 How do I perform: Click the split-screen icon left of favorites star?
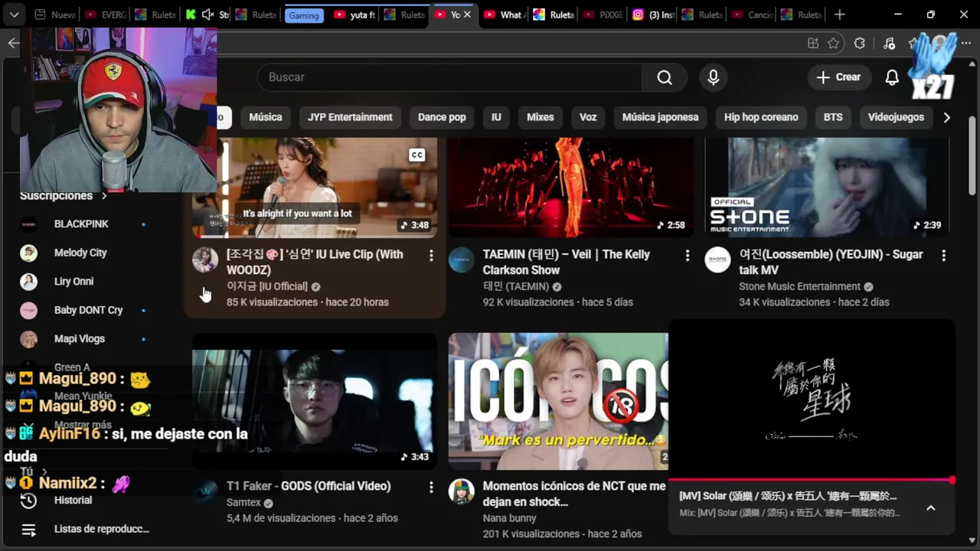click(x=813, y=44)
